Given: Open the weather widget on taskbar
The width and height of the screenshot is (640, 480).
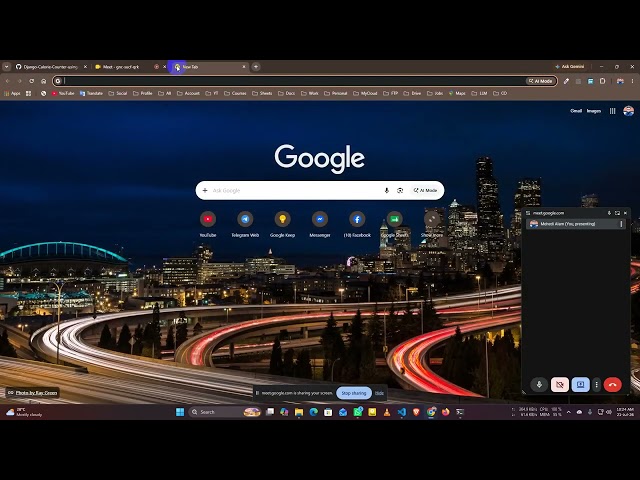Looking at the screenshot, I should (x=24, y=412).
